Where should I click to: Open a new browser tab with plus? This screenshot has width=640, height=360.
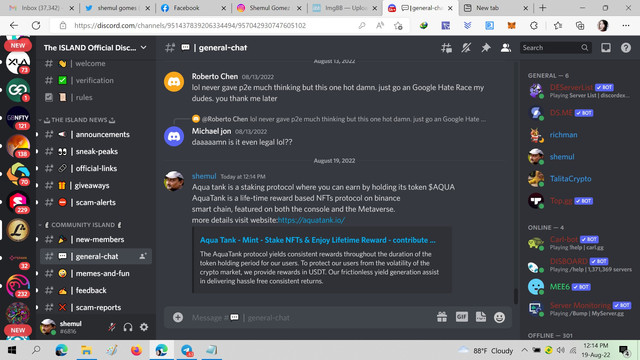(542, 8)
